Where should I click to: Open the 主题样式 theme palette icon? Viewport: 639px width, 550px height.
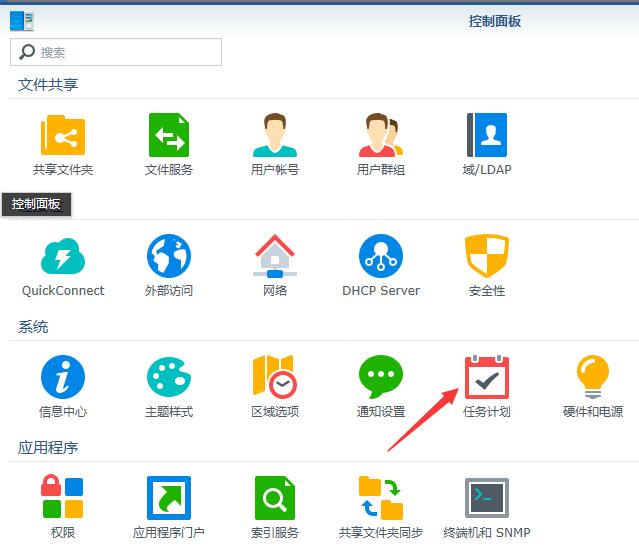[169, 377]
